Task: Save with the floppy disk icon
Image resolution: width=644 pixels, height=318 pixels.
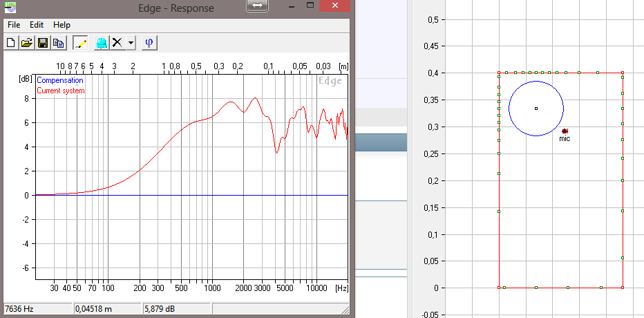Action: [x=43, y=43]
